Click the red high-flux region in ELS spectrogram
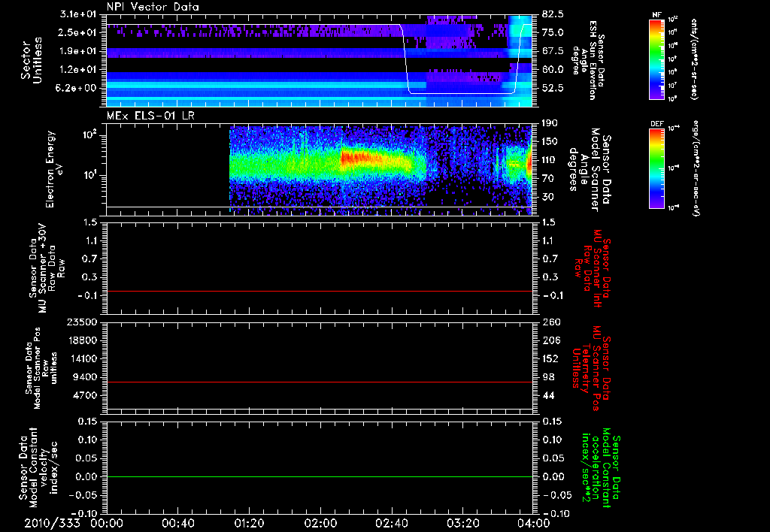 [x=361, y=158]
